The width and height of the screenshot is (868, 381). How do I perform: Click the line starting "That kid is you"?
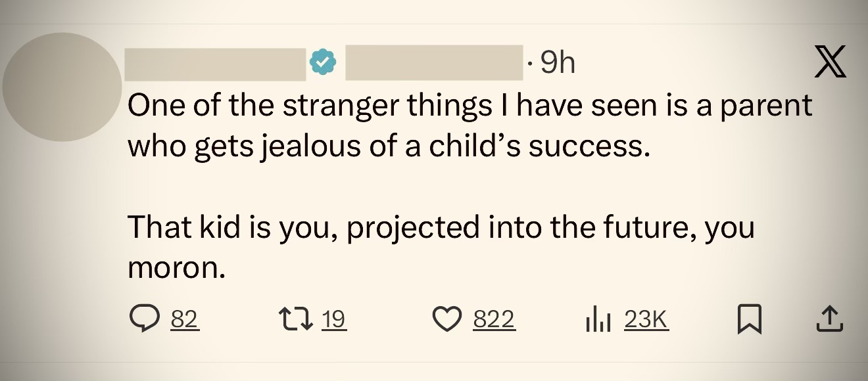[441, 227]
